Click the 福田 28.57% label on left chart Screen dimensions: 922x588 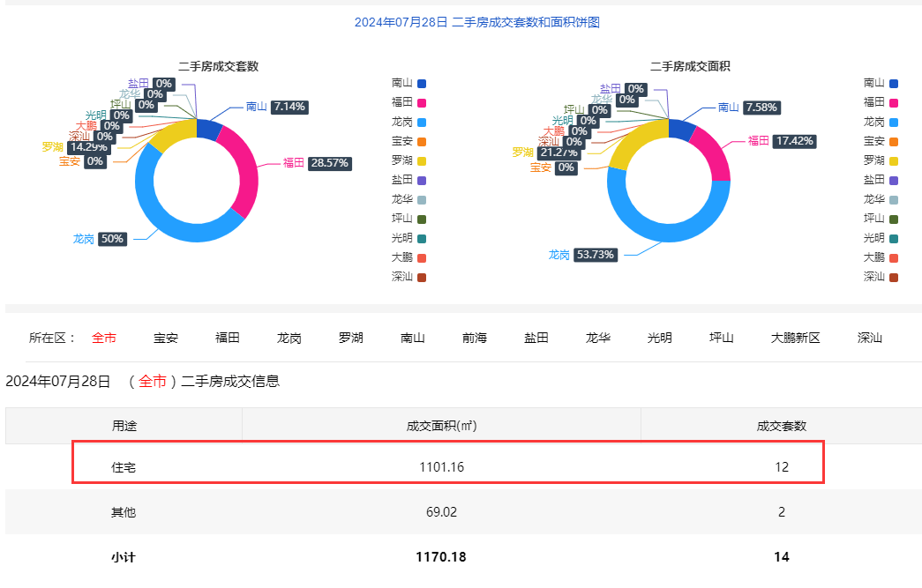coord(317,163)
